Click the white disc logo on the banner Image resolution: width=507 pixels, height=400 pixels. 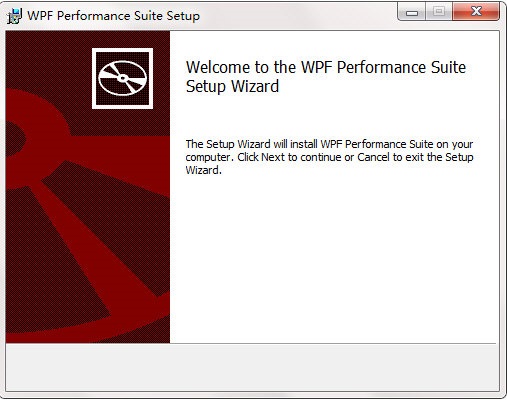click(x=122, y=78)
